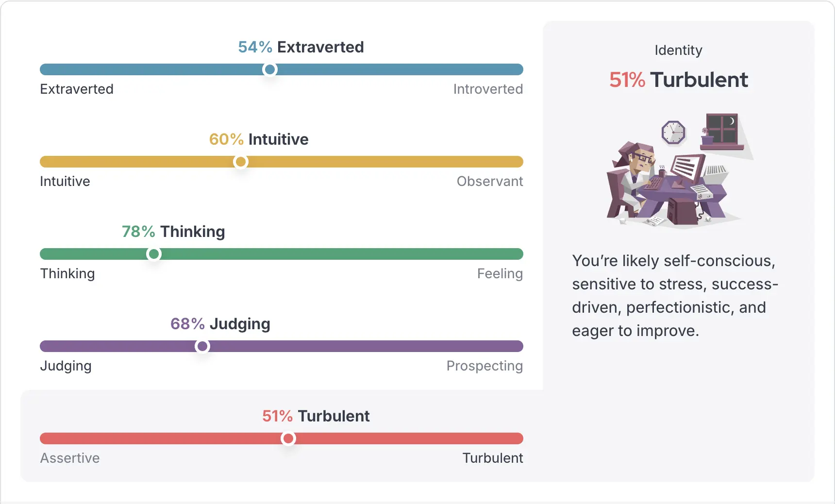This screenshot has height=504, width=835.
Task: Click the 51% Turbulent heading in Identity panel
Action: click(x=678, y=80)
